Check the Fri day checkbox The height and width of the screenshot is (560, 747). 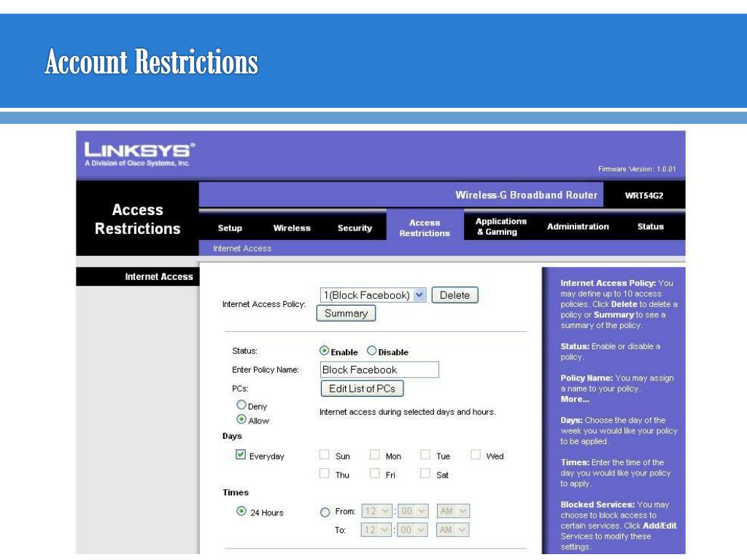tap(375, 473)
